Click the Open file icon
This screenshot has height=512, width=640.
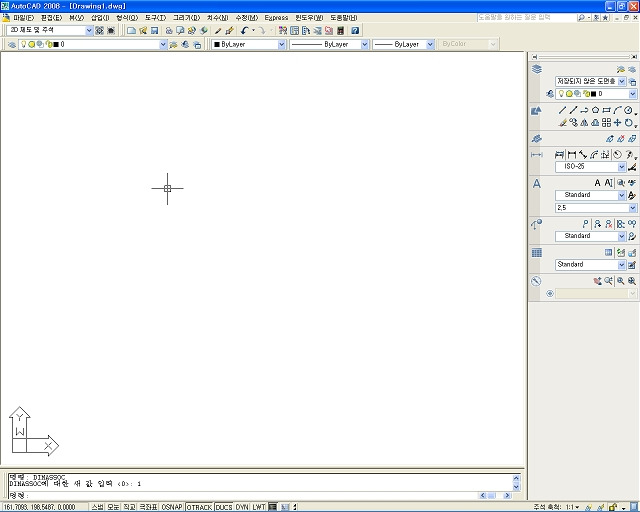(x=143, y=31)
